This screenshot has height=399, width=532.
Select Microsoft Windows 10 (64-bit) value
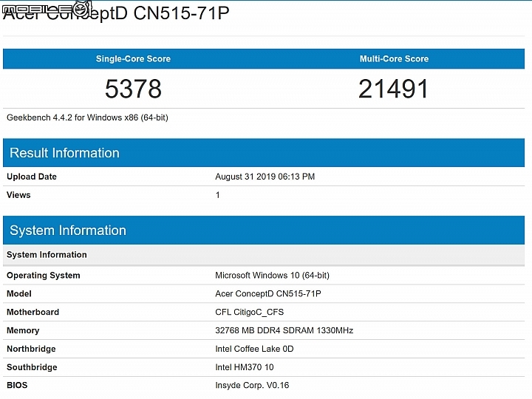pos(272,275)
